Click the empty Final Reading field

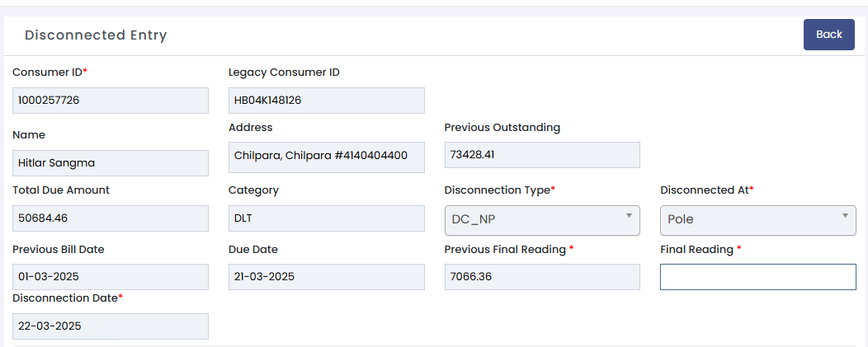757,277
